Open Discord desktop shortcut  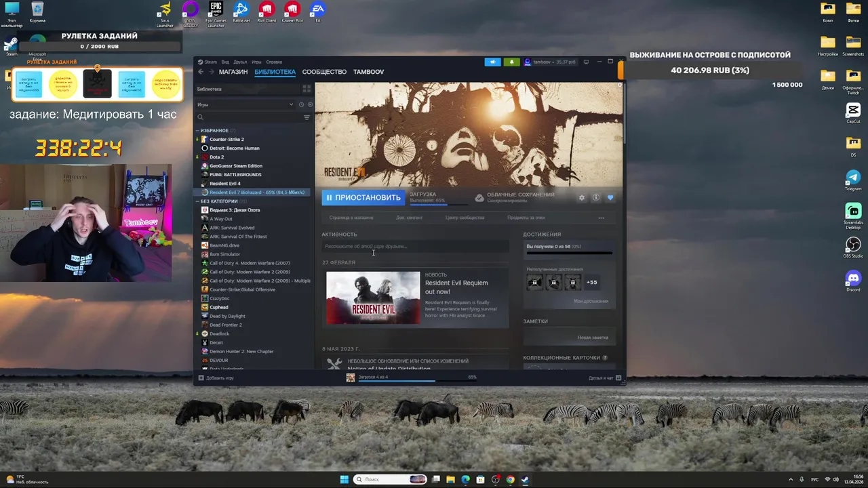[x=853, y=281]
